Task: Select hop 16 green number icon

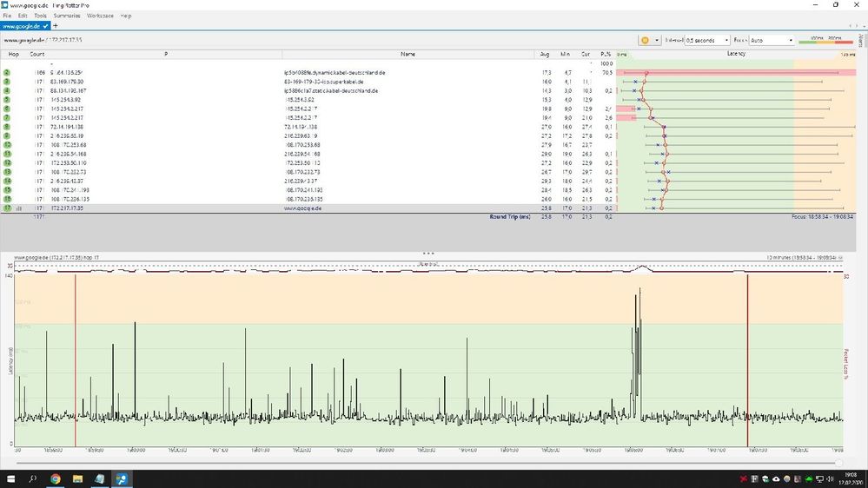Action: click(7, 199)
